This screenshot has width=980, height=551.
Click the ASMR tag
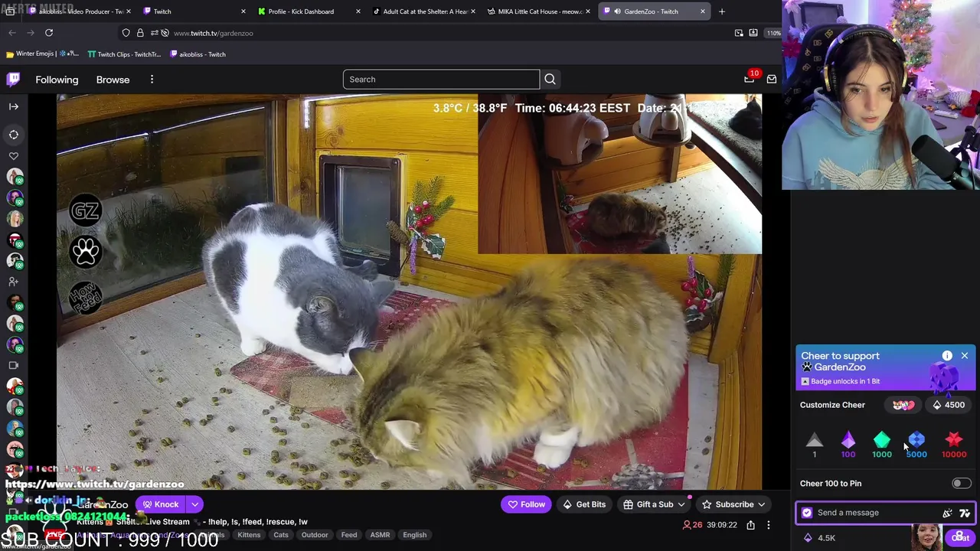[x=380, y=535]
